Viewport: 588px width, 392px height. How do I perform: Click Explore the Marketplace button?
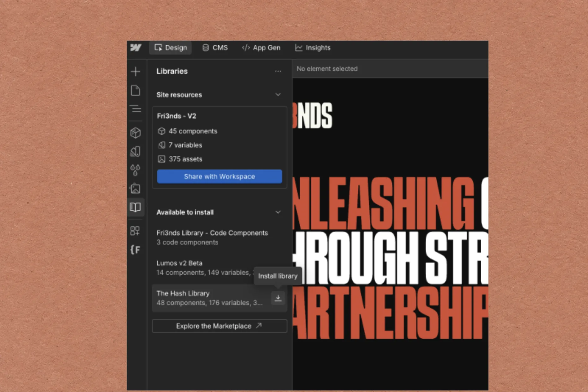click(220, 326)
